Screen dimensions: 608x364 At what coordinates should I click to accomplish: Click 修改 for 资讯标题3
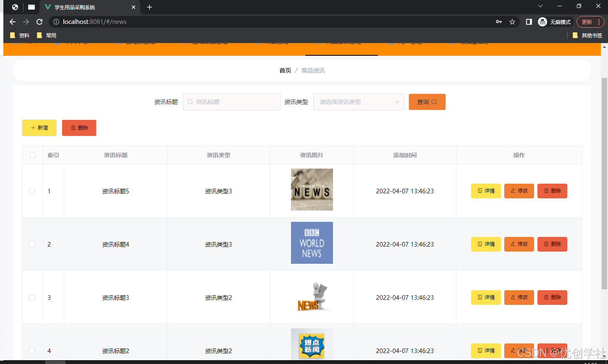519,297
